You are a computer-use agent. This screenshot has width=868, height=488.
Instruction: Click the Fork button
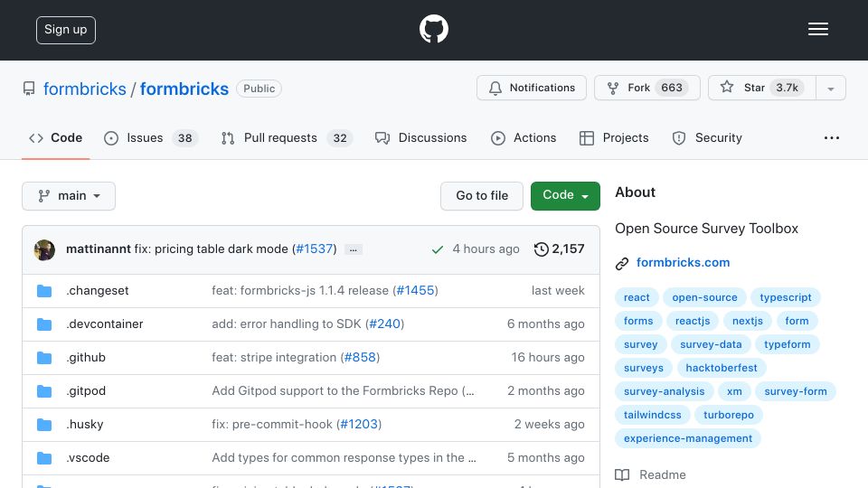point(647,88)
